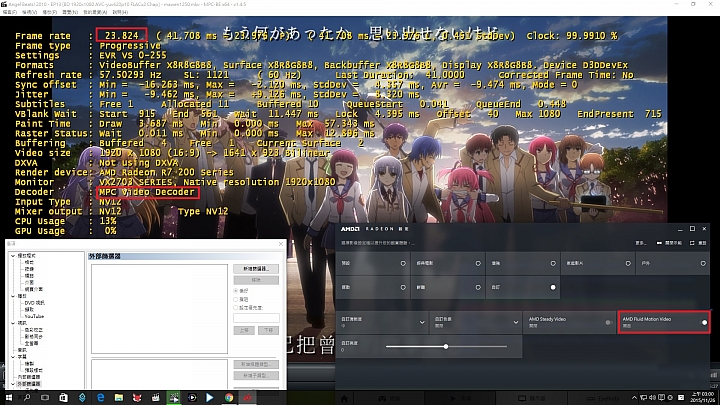Image resolution: width=720 pixels, height=405 pixels.
Task: Collapse the 播放程式 (Player) tree node
Action: tap(13, 256)
